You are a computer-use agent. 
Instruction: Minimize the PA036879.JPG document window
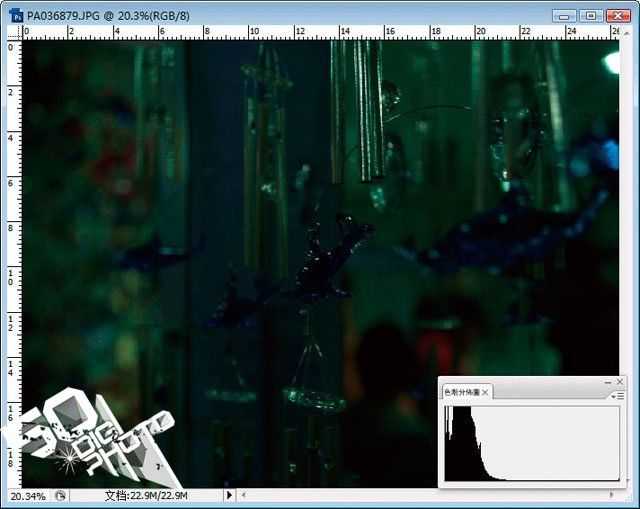click(x=564, y=16)
